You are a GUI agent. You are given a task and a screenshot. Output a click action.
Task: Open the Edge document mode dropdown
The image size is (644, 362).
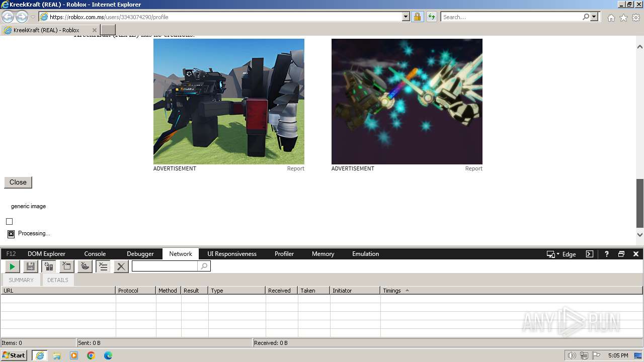point(561,254)
